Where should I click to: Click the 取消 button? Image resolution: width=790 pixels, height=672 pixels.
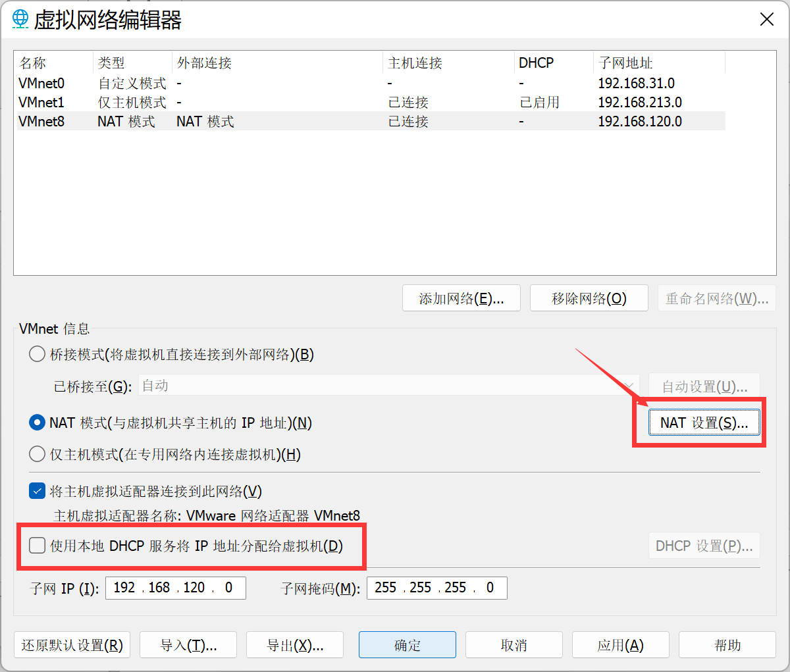pyautogui.click(x=514, y=645)
